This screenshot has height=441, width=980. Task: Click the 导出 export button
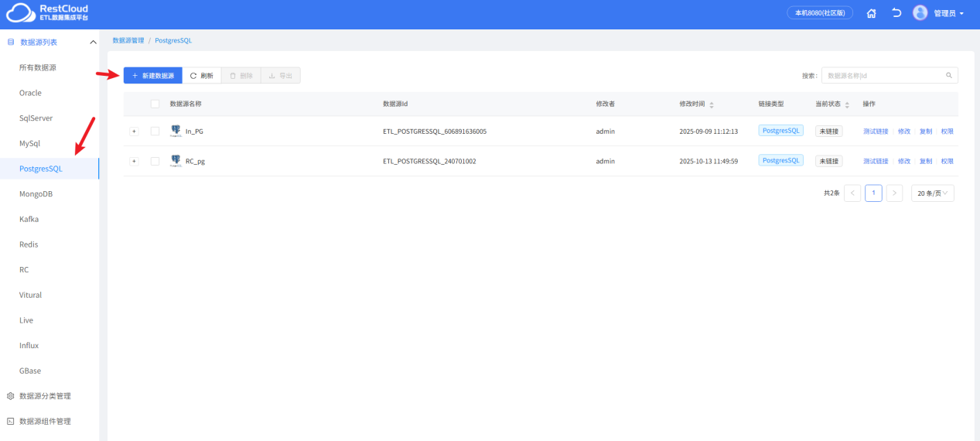point(281,76)
